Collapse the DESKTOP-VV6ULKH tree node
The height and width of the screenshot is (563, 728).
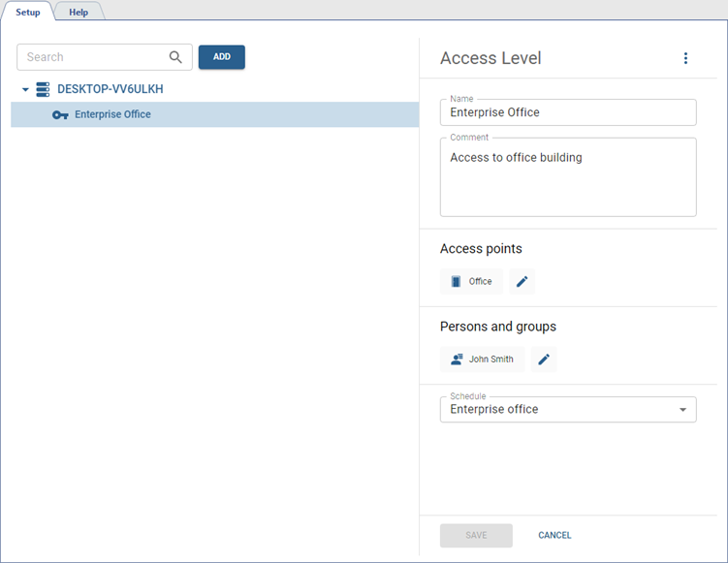coord(25,89)
